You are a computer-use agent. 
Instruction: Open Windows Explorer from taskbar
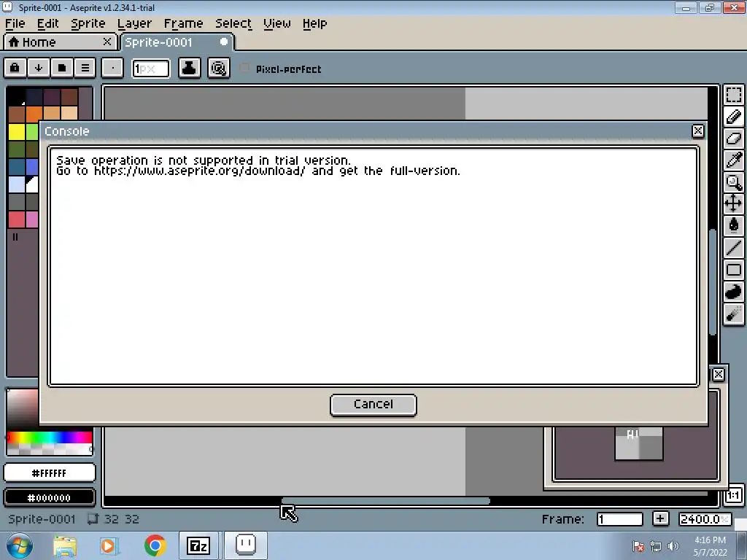click(x=65, y=545)
